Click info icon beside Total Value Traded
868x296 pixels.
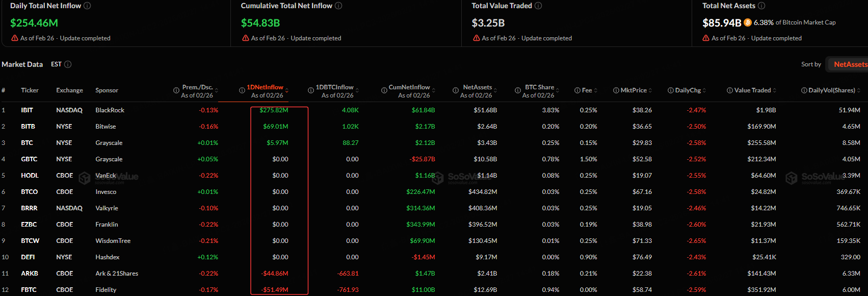[538, 6]
